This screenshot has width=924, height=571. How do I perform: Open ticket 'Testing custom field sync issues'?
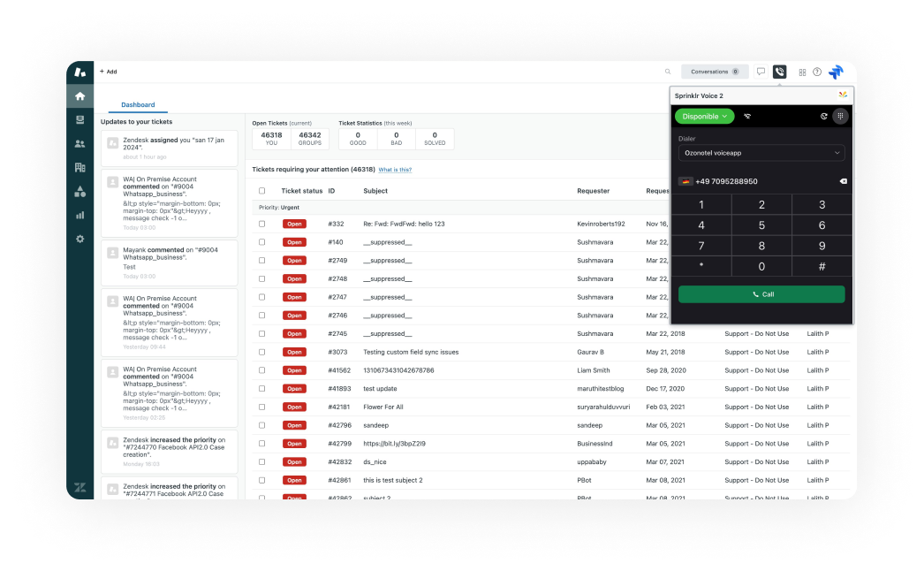pyautogui.click(x=411, y=352)
